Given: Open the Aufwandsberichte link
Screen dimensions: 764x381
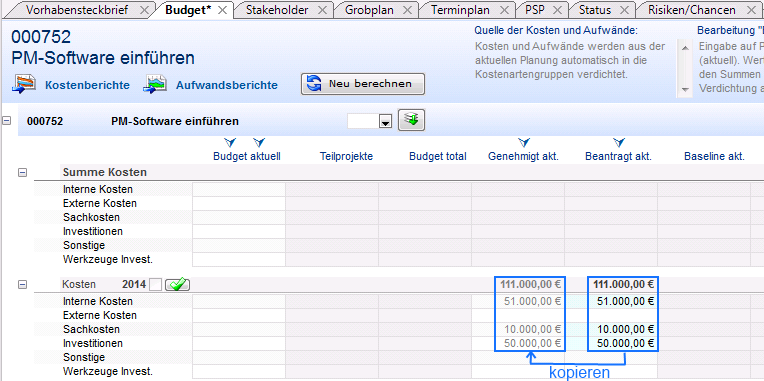Looking at the screenshot, I should coord(227,85).
